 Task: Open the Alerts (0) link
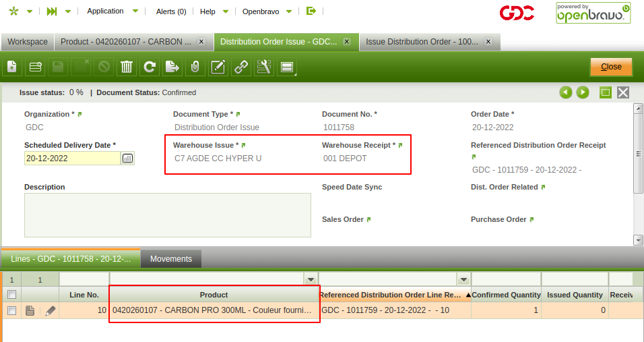171,11
